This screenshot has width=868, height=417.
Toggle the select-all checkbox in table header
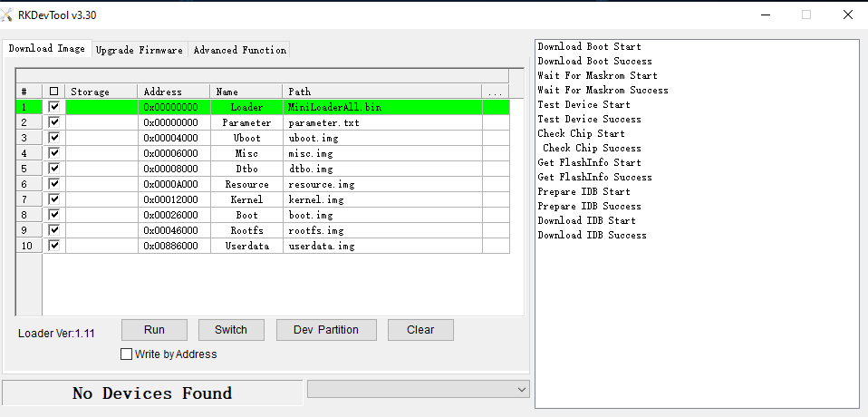(x=54, y=92)
